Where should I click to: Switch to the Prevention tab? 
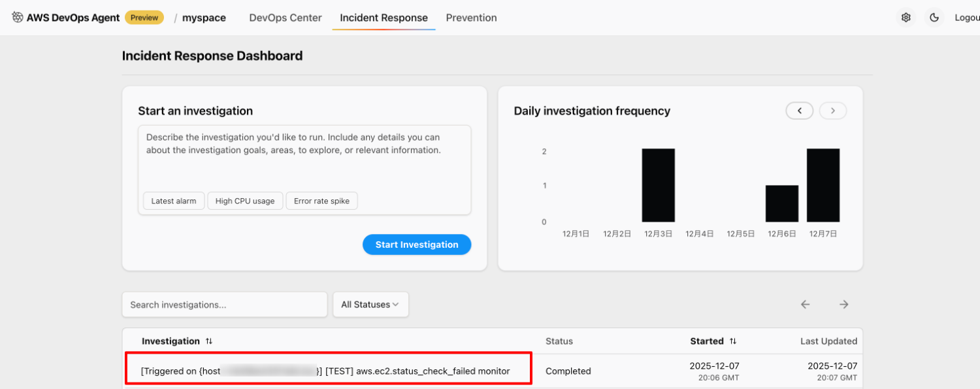471,18
